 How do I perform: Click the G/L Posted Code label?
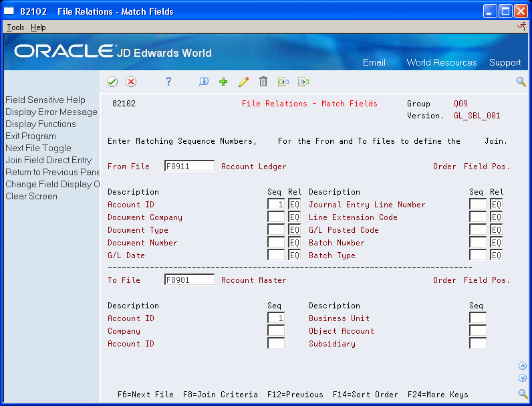point(344,230)
